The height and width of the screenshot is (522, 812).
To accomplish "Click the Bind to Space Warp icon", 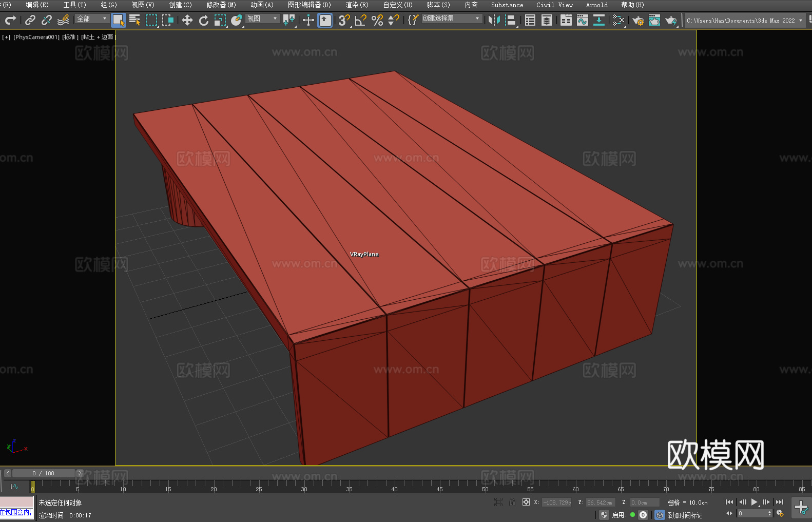I will click(x=63, y=20).
